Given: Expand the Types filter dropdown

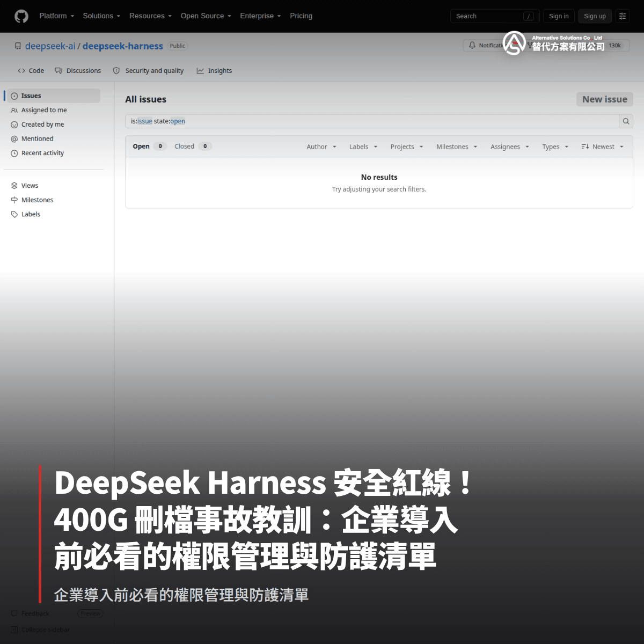Looking at the screenshot, I should (555, 147).
